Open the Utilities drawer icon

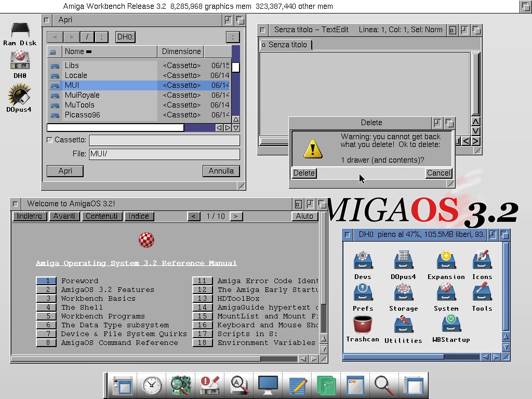pos(403,328)
